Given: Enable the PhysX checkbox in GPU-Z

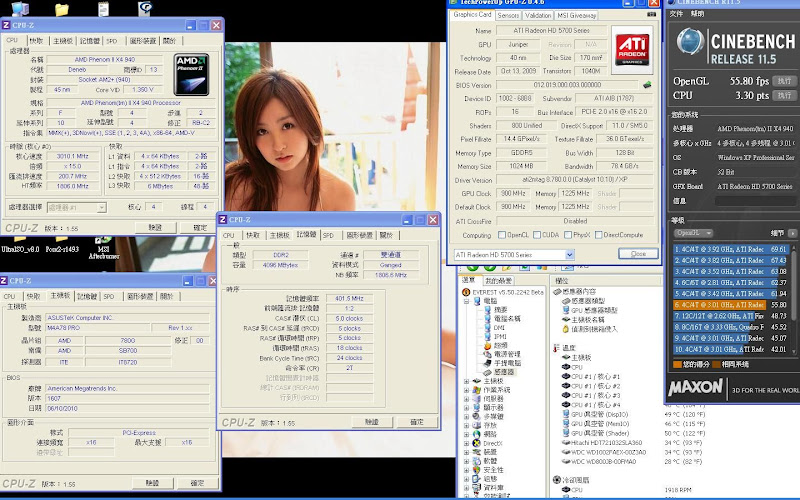Looking at the screenshot, I should [x=568, y=235].
